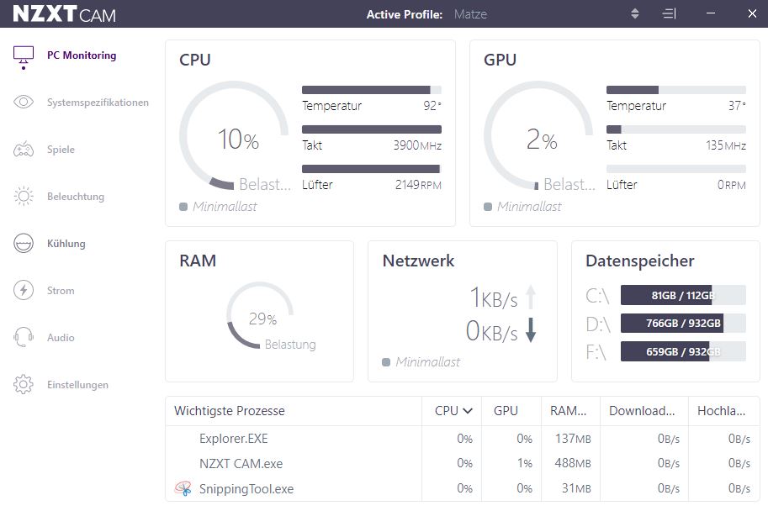The image size is (768, 532).
Task: Click the CPU Takt bar
Action: [372, 129]
